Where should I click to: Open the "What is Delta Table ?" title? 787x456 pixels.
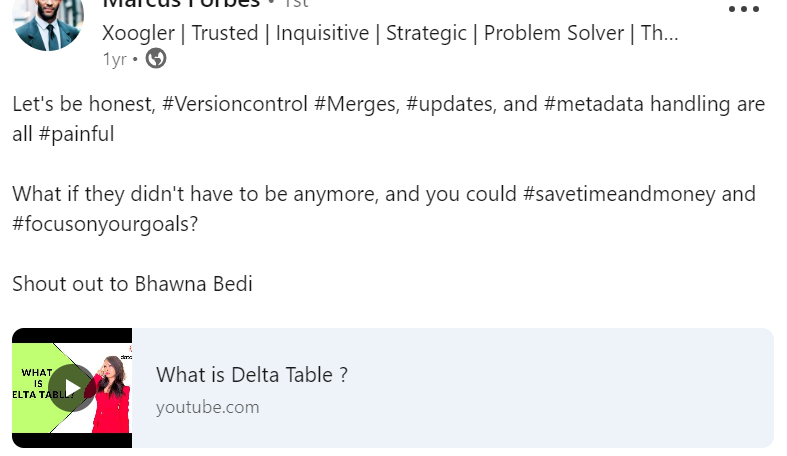252,375
